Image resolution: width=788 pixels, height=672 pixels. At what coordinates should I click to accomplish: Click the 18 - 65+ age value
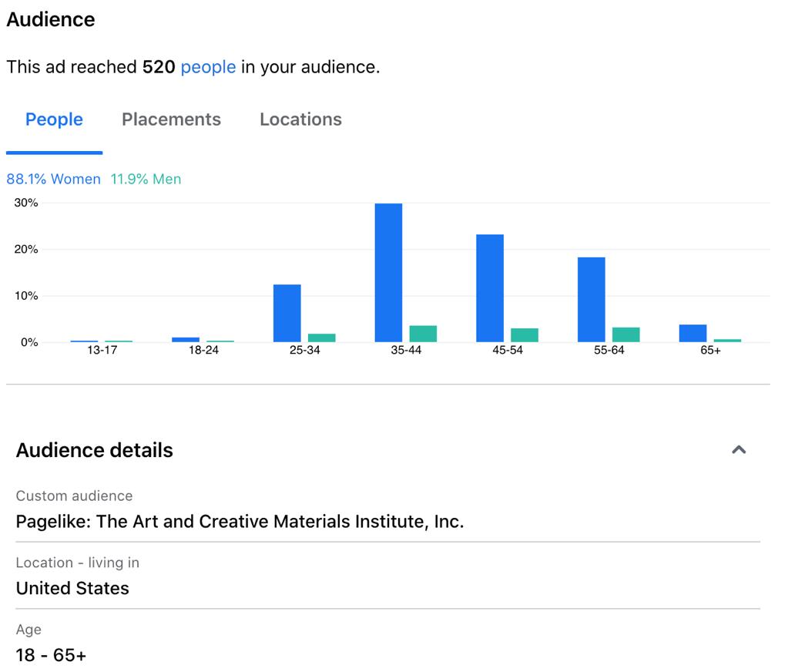[51, 655]
